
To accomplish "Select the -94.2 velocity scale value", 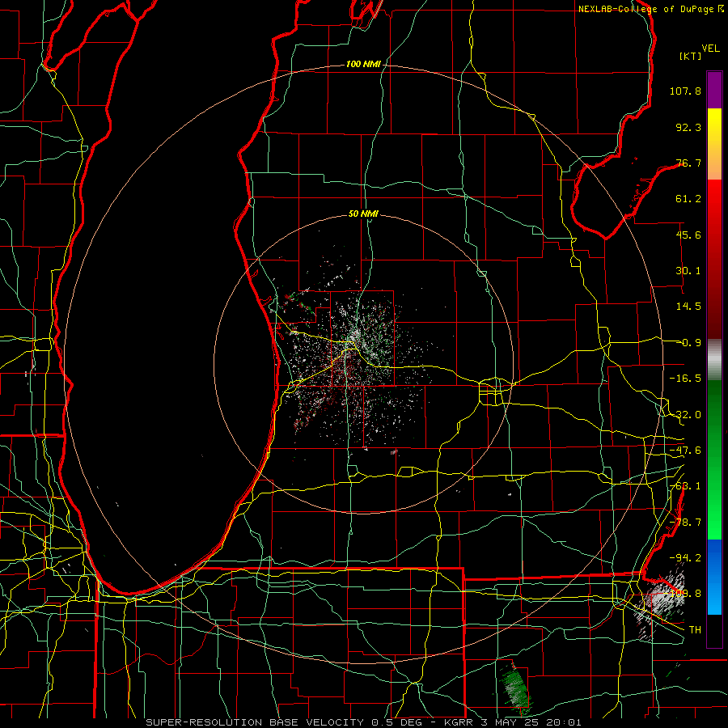I will tap(685, 557).
